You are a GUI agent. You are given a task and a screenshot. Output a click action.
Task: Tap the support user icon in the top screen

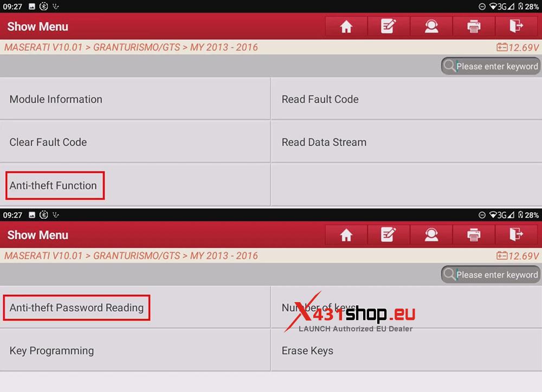(x=431, y=26)
